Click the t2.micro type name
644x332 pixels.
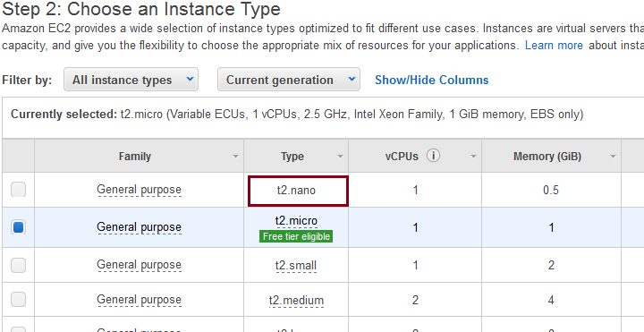[x=296, y=221]
